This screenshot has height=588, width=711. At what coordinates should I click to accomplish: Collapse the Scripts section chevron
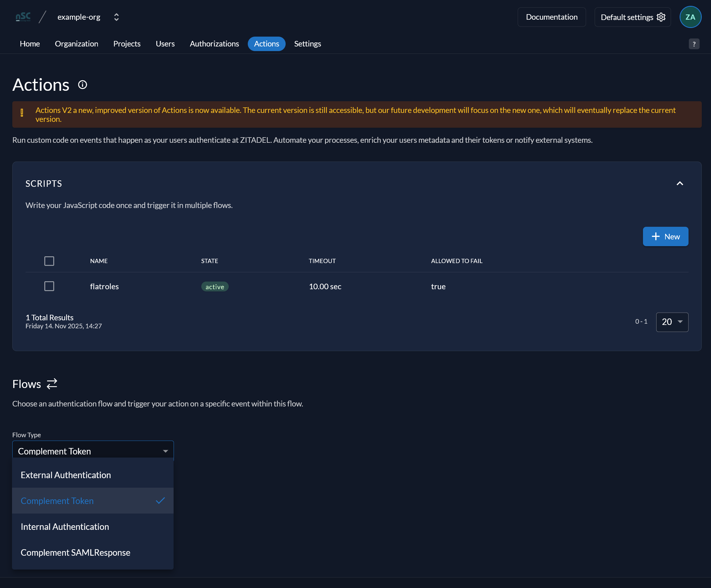(680, 183)
